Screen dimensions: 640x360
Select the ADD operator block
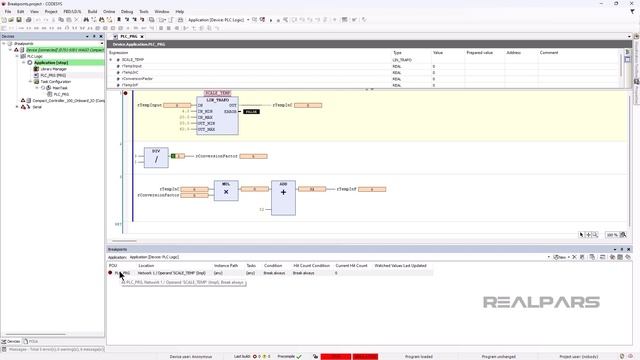[283, 198]
